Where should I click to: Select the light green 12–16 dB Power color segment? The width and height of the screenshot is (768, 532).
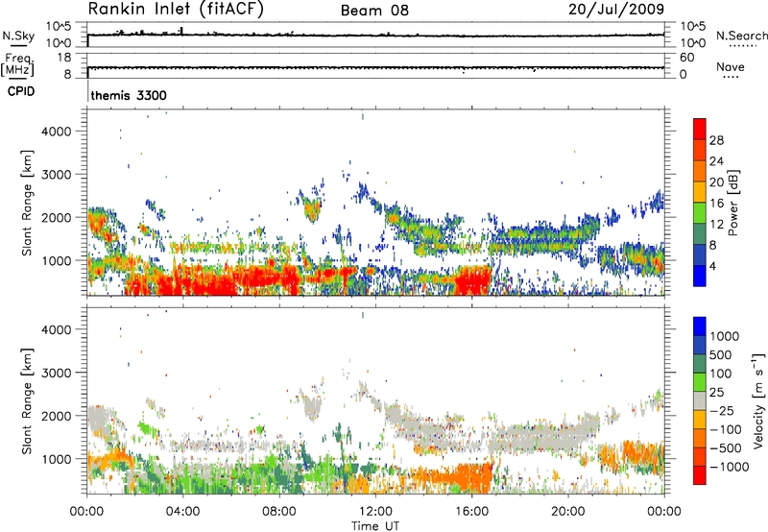700,213
